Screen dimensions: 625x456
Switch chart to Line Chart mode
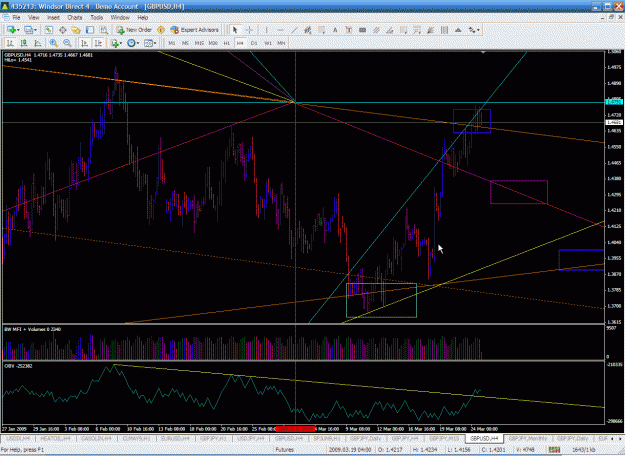point(38,43)
